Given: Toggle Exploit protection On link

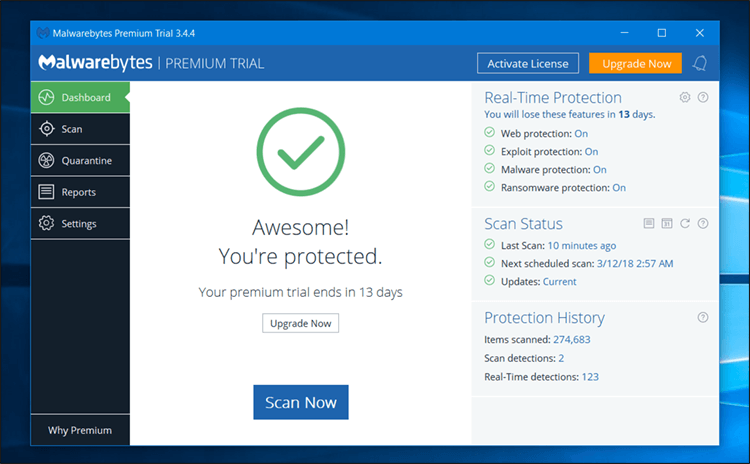Looking at the screenshot, I should point(592,152).
